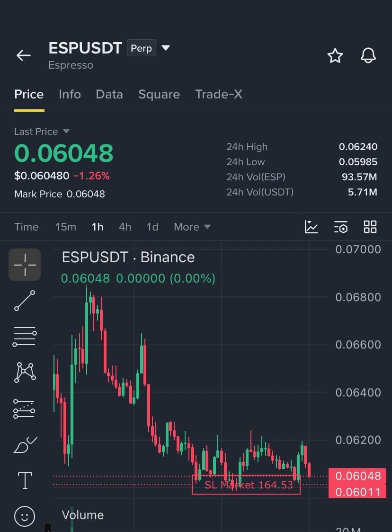Switch to the Price tab
Screen dimensions: 392x532
[x=29, y=94]
